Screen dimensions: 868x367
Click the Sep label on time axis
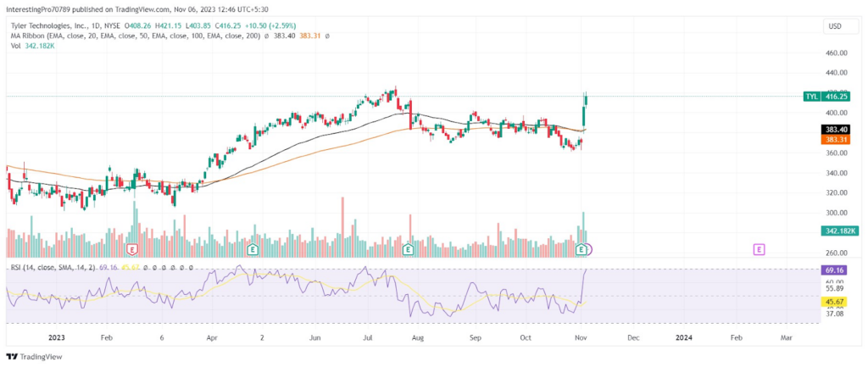[x=476, y=337]
